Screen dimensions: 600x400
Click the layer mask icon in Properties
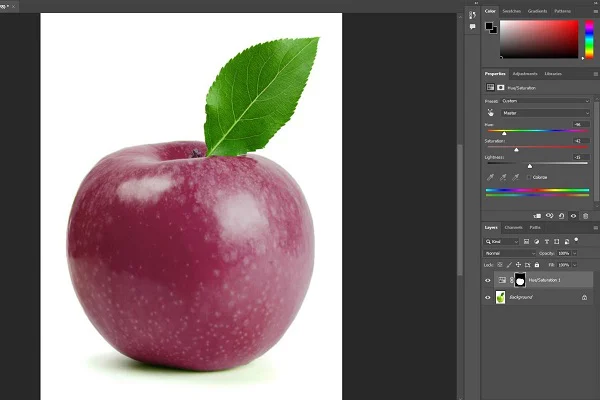tap(502, 87)
